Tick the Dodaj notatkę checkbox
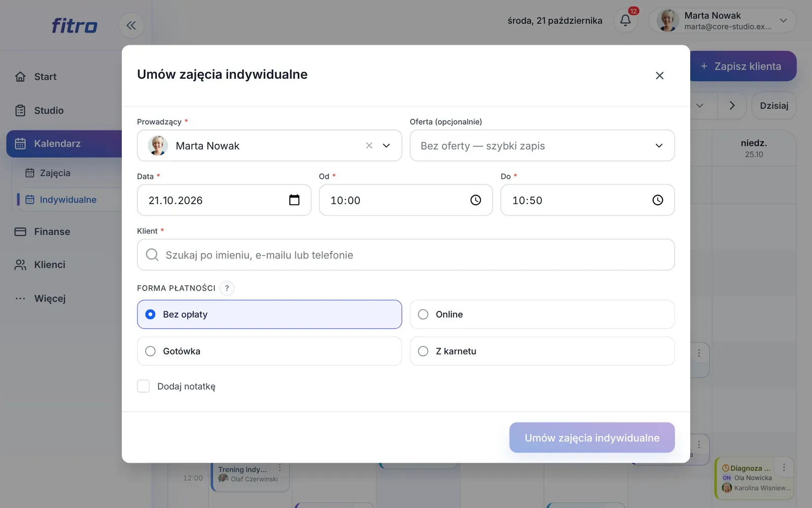 pos(144,386)
